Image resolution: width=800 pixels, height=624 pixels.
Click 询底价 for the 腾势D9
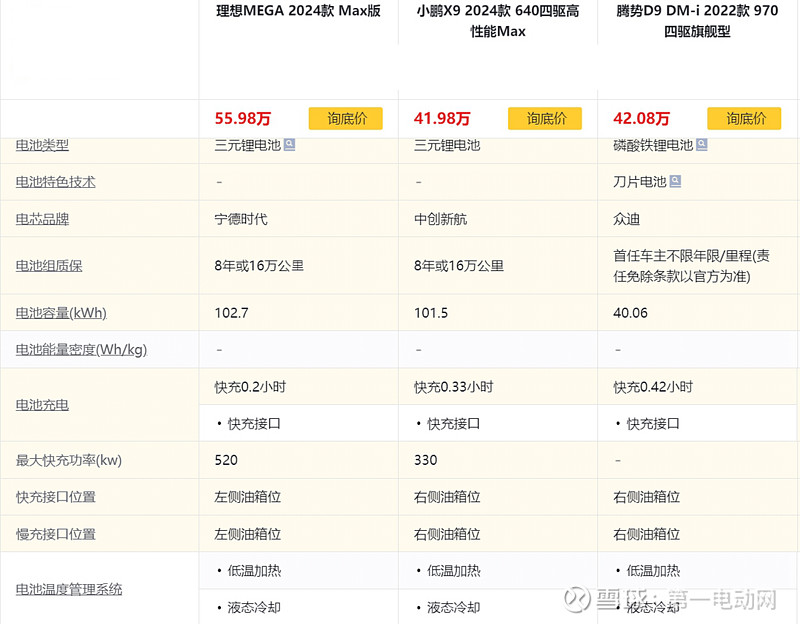coord(744,118)
